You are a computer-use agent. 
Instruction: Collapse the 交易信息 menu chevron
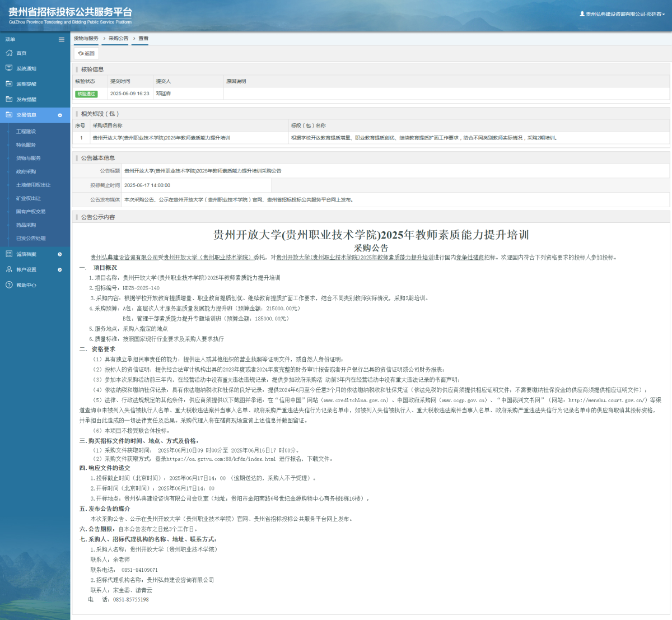(60, 115)
